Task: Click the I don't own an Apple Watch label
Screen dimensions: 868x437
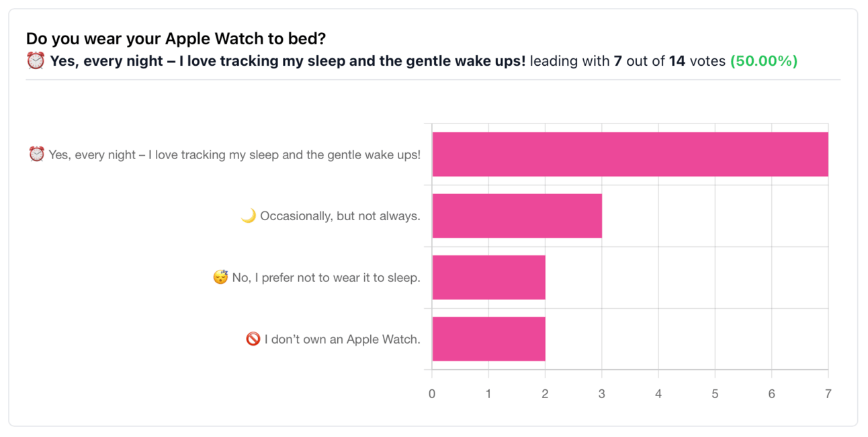Action: pos(342,339)
